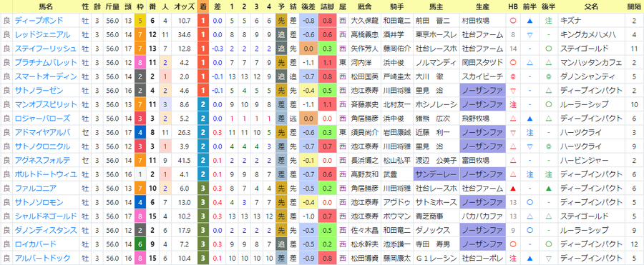Click the sire cell キングカメハメハ
This screenshot has width=644, height=265.
coord(592,34)
